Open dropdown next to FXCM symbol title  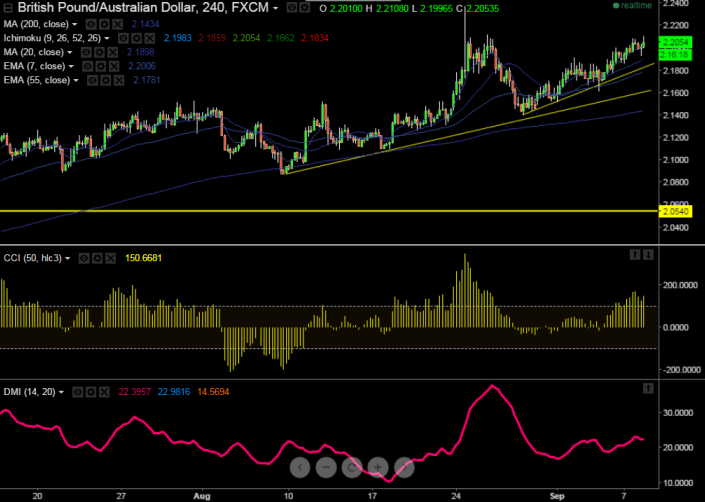(276, 7)
